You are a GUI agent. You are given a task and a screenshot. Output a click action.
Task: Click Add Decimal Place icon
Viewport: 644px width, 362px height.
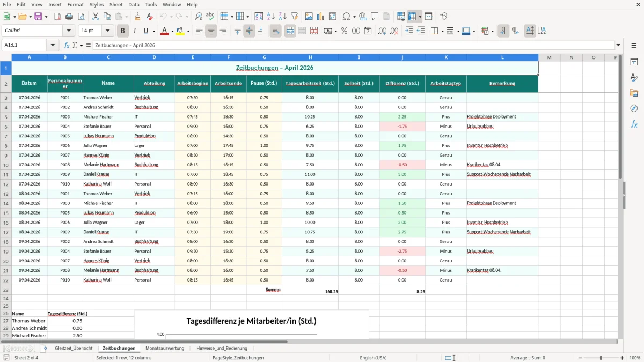click(x=382, y=31)
